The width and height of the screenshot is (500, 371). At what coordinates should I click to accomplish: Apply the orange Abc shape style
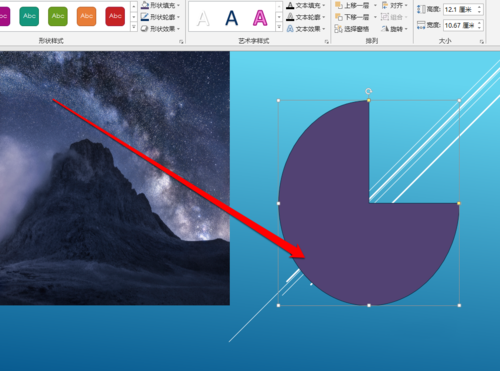87,16
